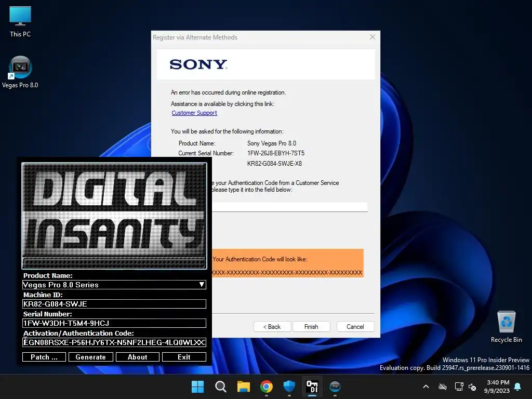Show hidden system tray icons
Viewport: 532px width, 399px height.
(x=426, y=387)
